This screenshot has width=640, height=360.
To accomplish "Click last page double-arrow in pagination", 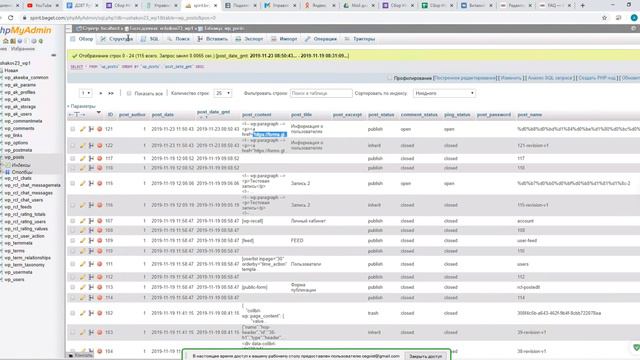I will pyautogui.click(x=111, y=93).
